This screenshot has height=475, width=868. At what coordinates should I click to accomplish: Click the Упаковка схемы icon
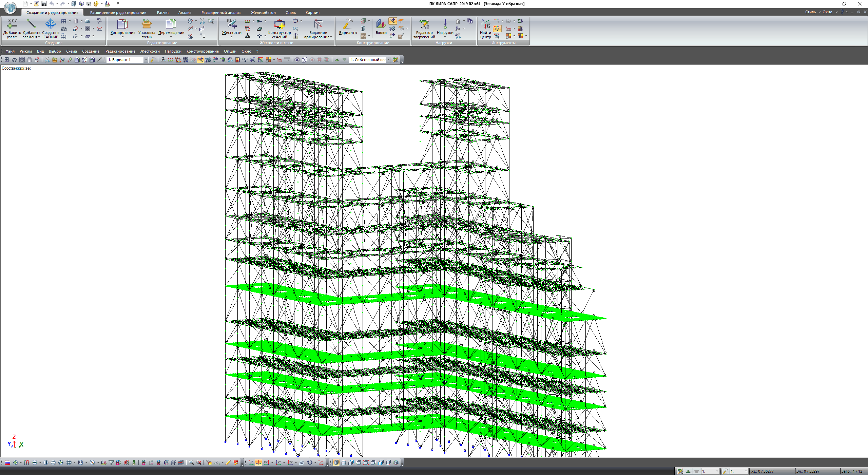147,24
